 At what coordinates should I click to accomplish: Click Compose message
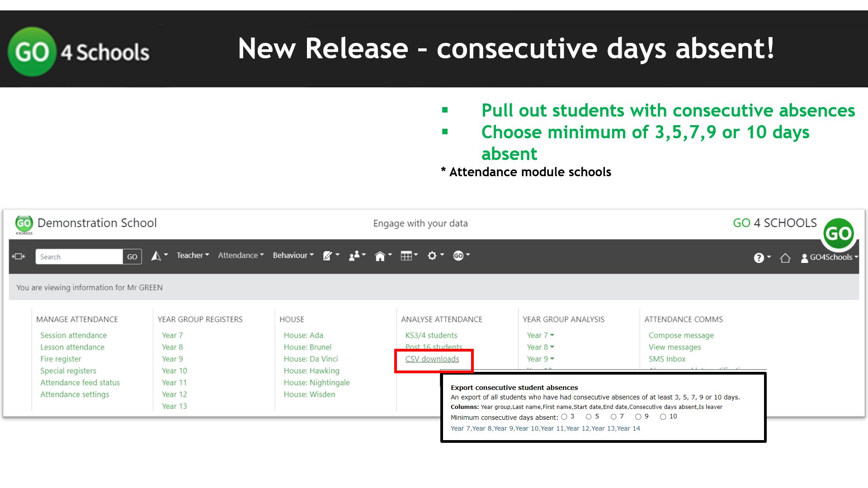(x=681, y=335)
